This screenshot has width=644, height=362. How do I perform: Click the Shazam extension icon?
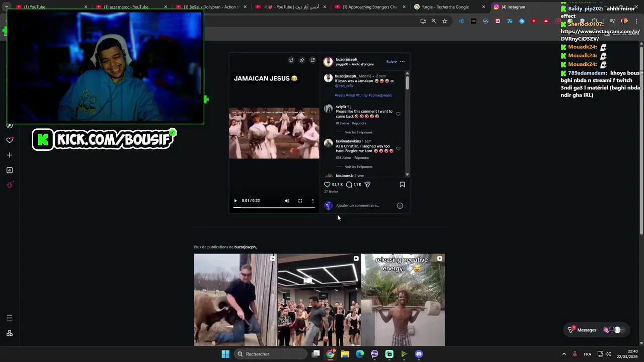(x=522, y=21)
